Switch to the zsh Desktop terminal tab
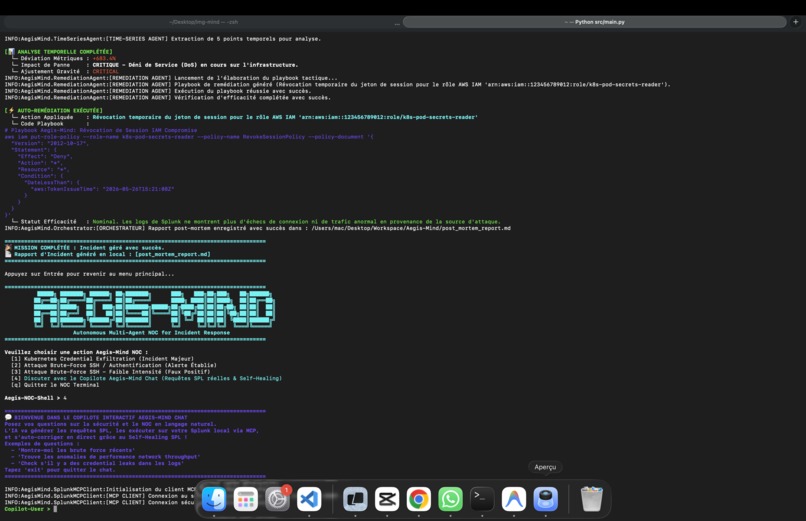The width and height of the screenshot is (806, 521). 203,22
